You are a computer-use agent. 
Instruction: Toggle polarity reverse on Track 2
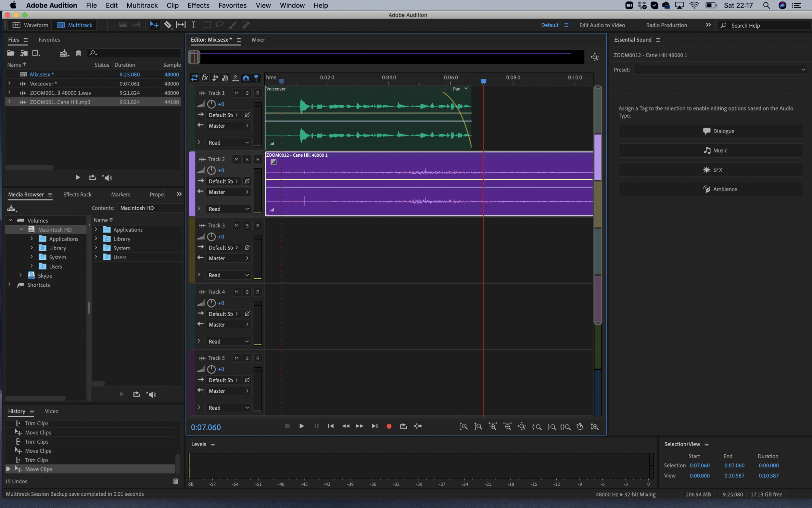tap(247, 181)
